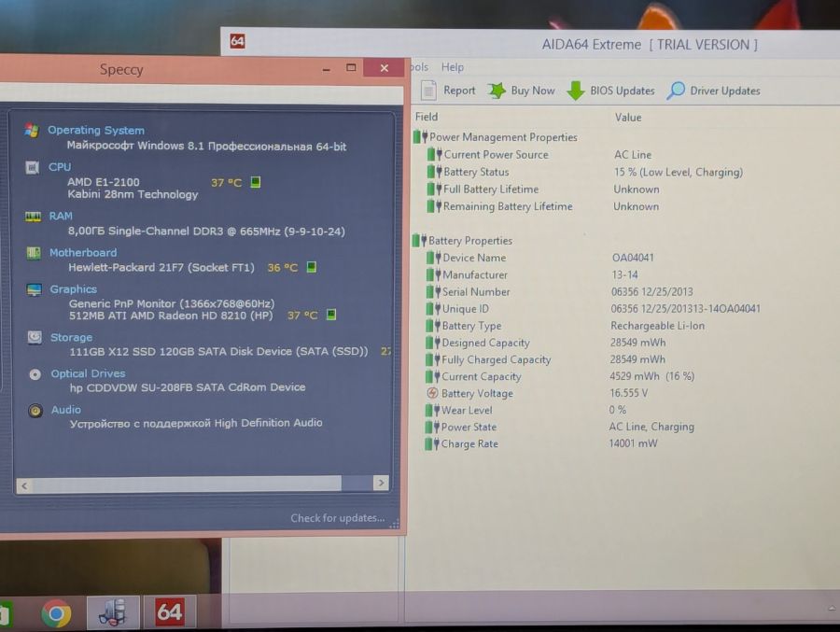
Task: Open the Storage section link in Speccy
Action: coord(71,337)
